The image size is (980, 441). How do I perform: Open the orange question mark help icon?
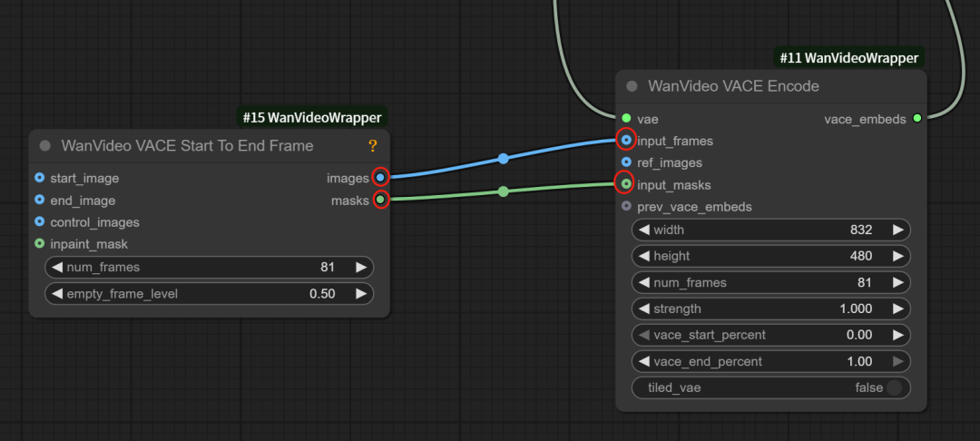click(x=372, y=146)
